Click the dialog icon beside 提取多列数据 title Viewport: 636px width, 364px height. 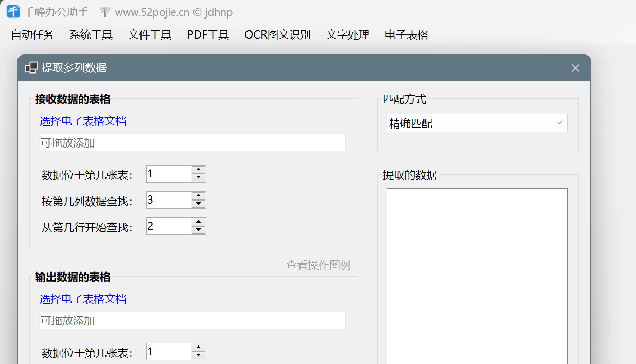(31, 67)
